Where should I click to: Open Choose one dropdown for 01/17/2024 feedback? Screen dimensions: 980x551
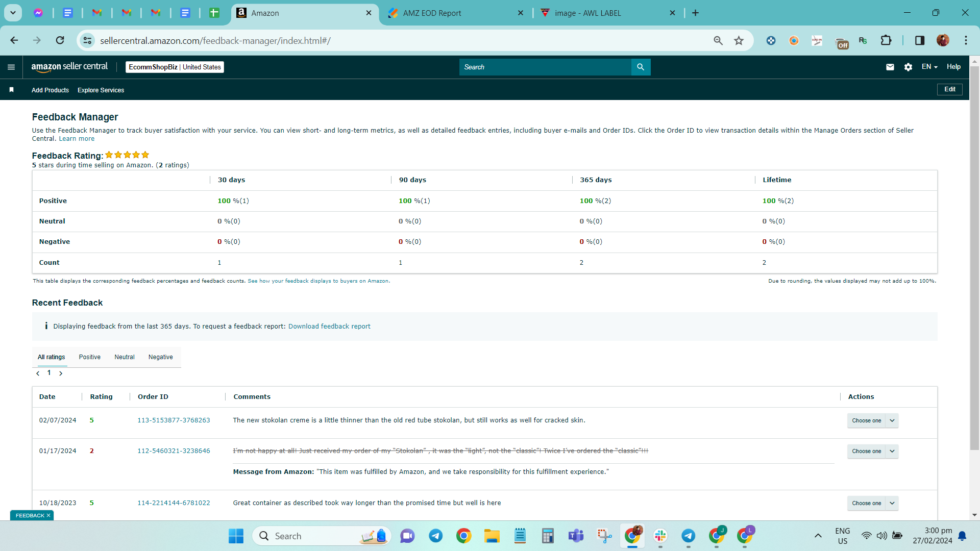pos(872,451)
